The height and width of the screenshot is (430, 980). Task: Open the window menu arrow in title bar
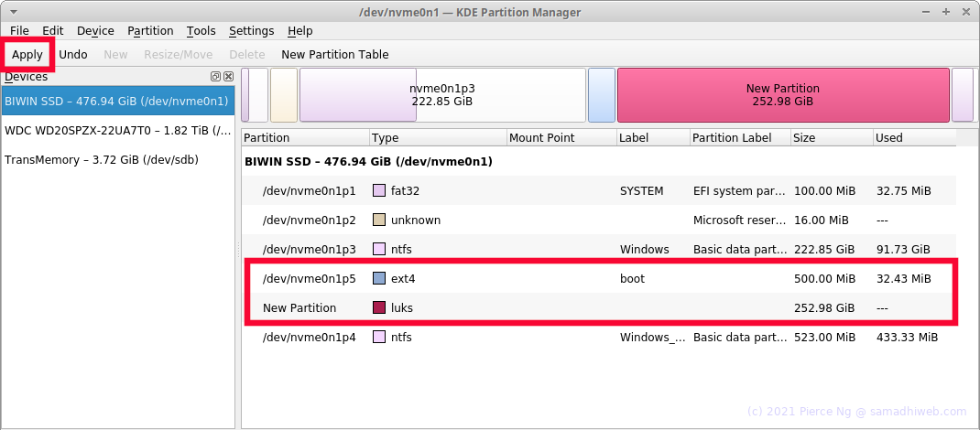pos(13,12)
